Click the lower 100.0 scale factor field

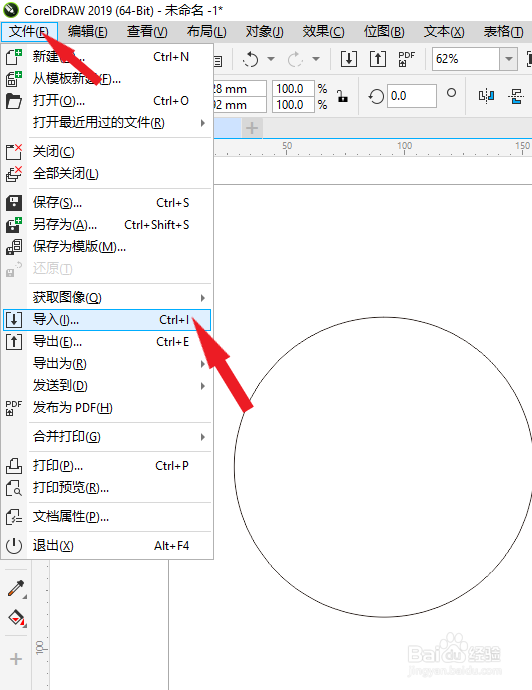(x=294, y=105)
